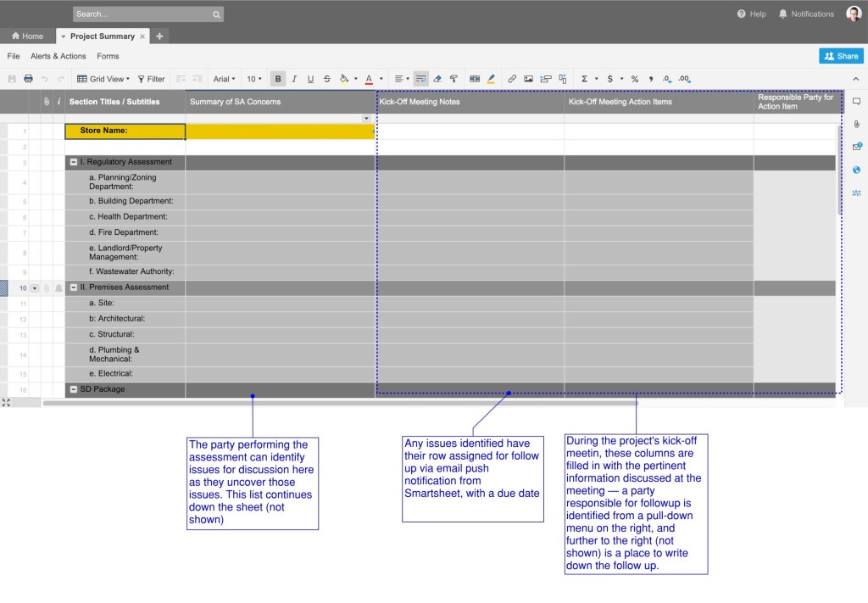Open the text color picker

(369, 79)
